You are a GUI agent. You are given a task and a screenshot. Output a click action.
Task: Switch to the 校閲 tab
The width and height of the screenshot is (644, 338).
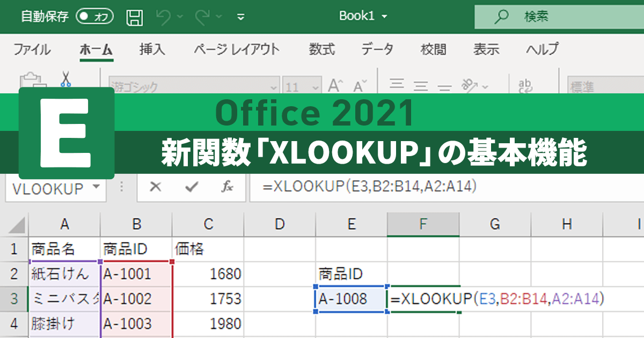[433, 49]
